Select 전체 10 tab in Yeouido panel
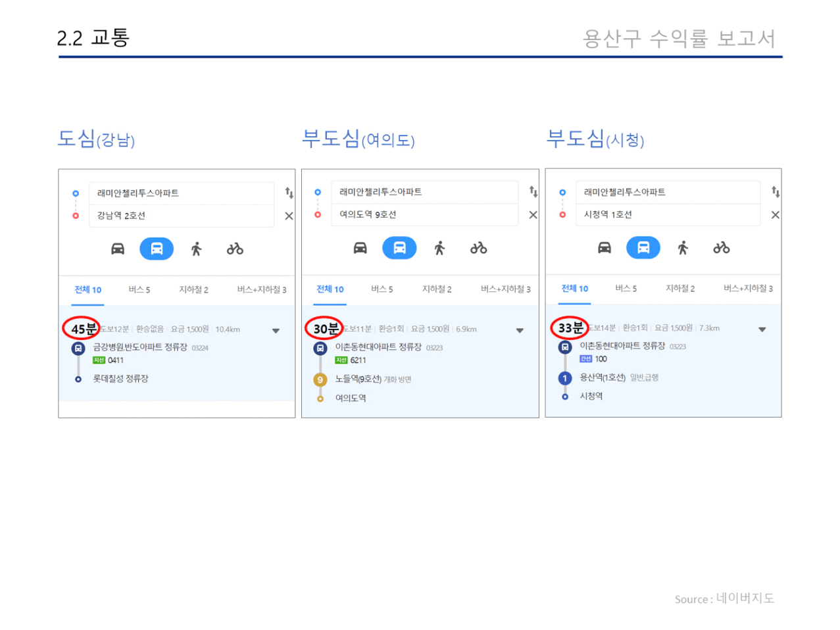The image size is (840, 630). [330, 289]
